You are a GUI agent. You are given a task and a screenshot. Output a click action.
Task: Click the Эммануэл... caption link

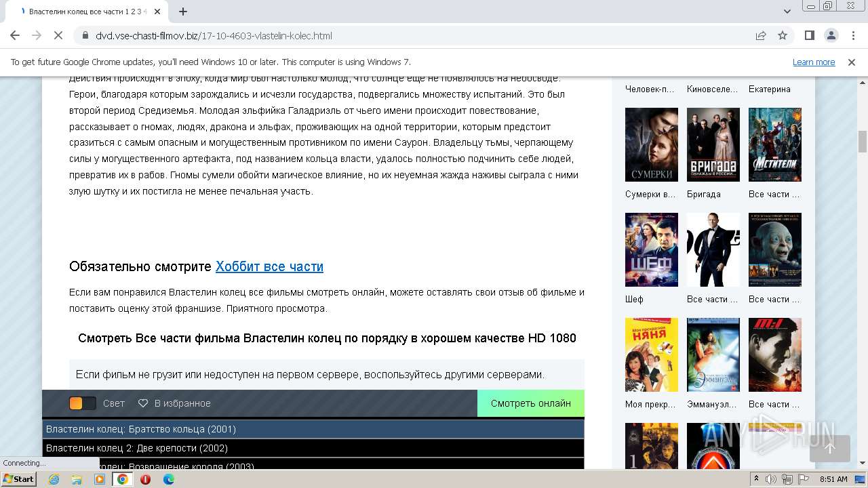(x=712, y=404)
